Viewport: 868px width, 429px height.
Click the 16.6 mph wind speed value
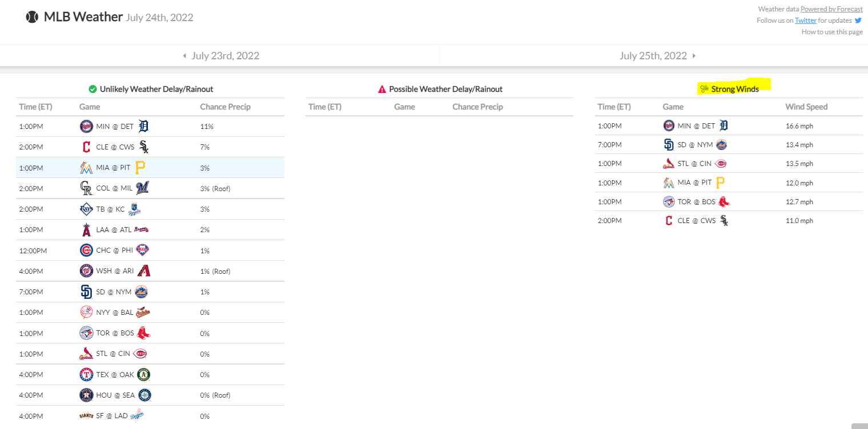coord(799,126)
